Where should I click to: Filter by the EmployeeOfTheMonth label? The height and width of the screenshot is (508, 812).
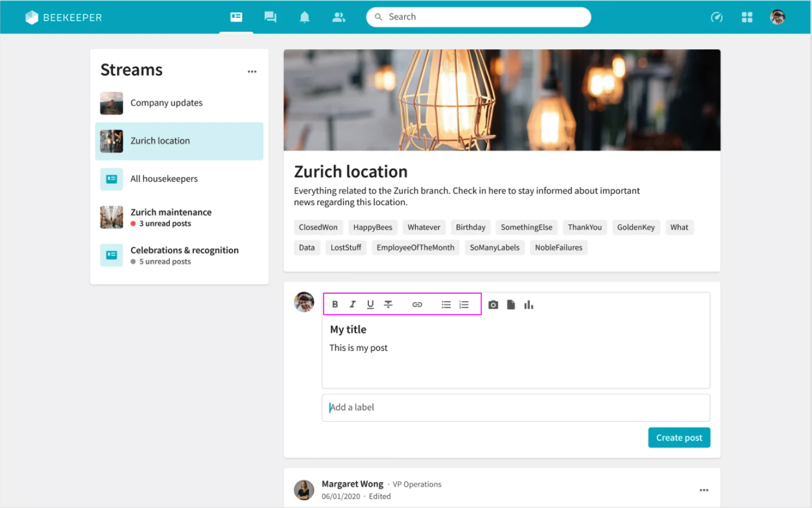tap(415, 247)
